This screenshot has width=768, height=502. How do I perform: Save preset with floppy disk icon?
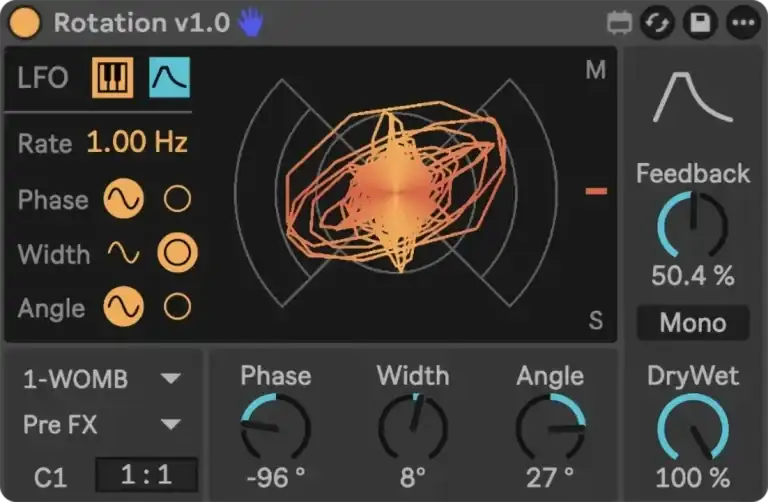700,23
